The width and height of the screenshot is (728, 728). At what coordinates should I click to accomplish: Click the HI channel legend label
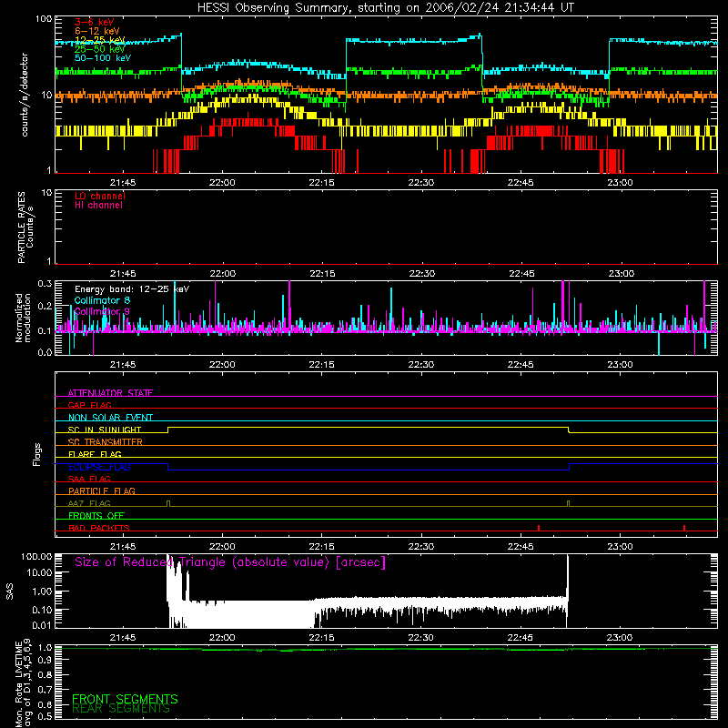(x=98, y=206)
